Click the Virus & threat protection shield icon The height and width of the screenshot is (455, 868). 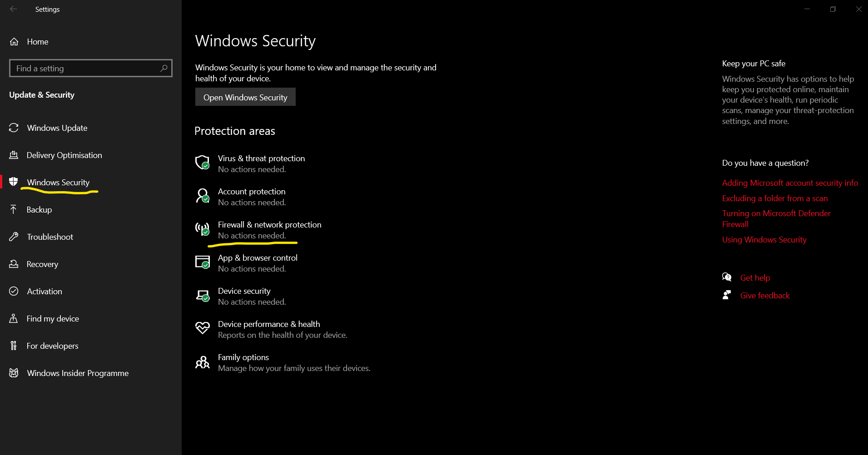click(202, 162)
